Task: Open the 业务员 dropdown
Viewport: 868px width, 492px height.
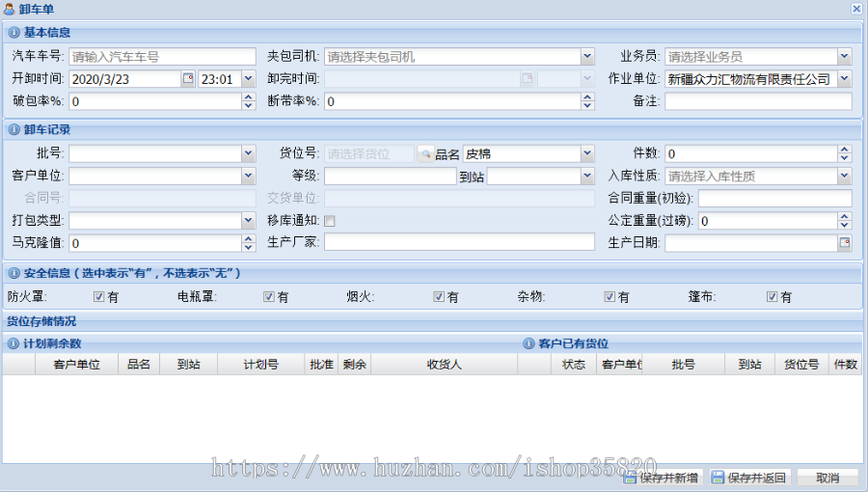Action: coord(844,57)
